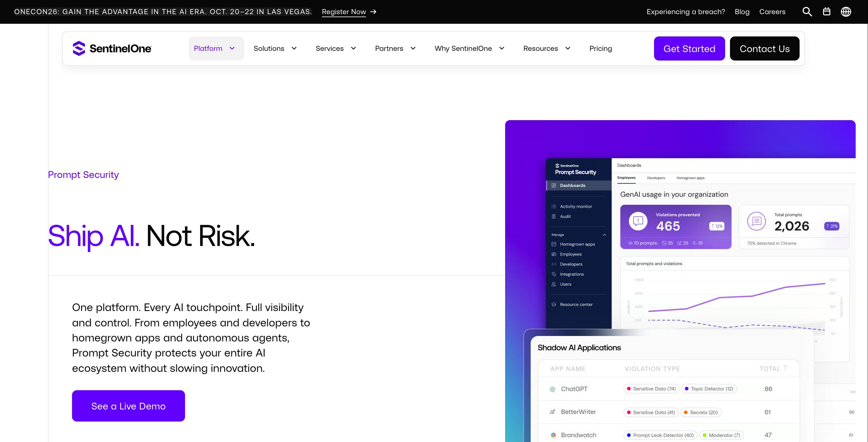Open Experiencing a breach link
Screen dimensions: 868x442
[686, 12]
